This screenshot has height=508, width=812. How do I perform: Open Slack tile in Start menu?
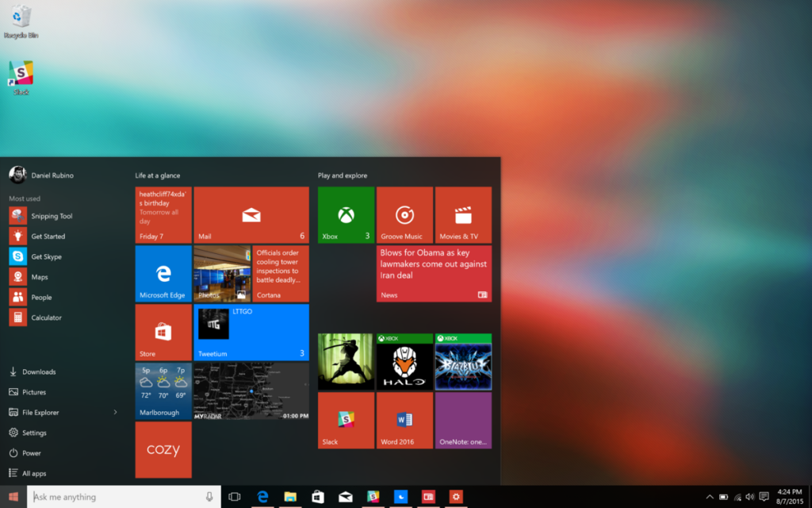point(346,421)
